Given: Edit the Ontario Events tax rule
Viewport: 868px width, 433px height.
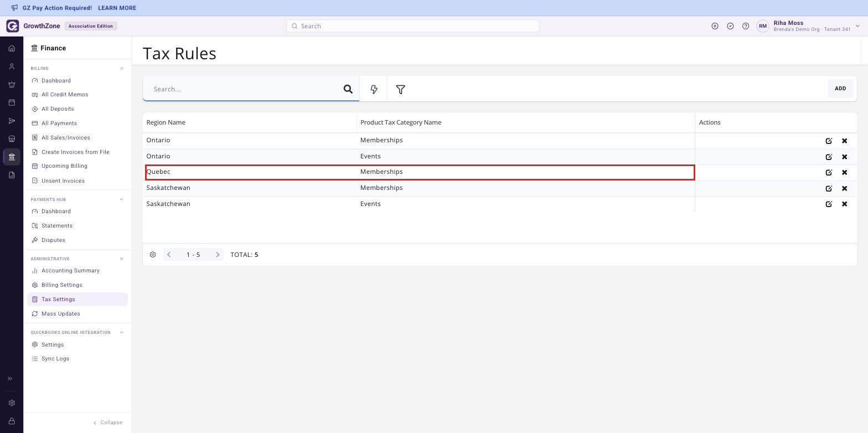Looking at the screenshot, I should (829, 157).
